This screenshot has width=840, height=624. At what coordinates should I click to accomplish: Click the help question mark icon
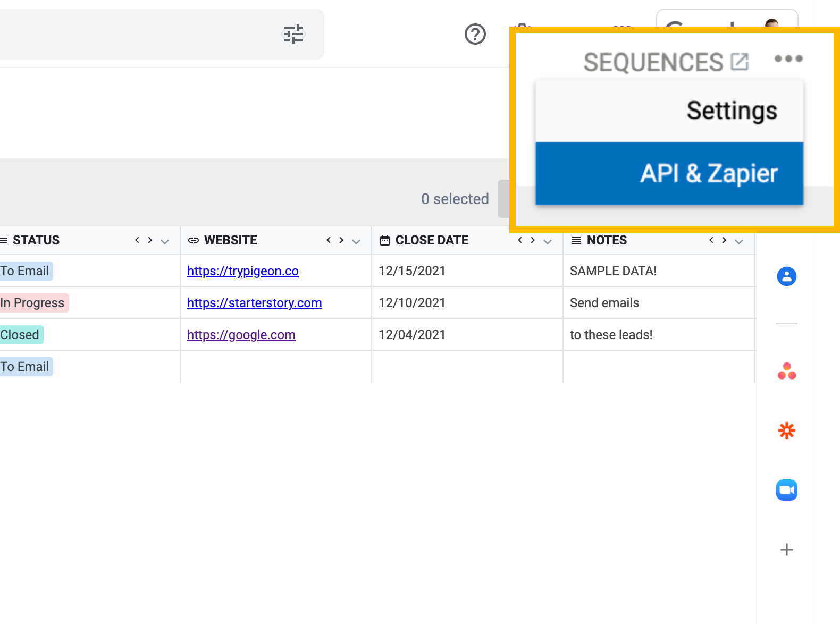(x=475, y=34)
